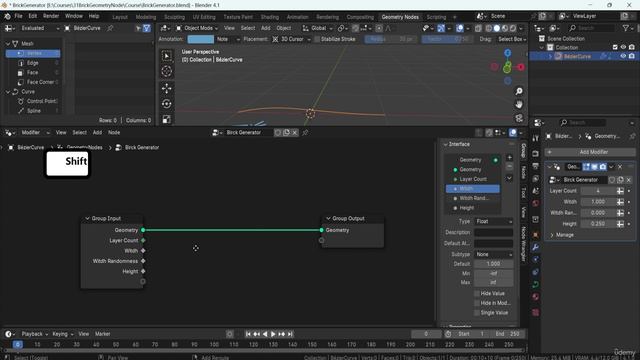
Task: Unlink the Brick Generator node group in header
Action: tap(295, 133)
